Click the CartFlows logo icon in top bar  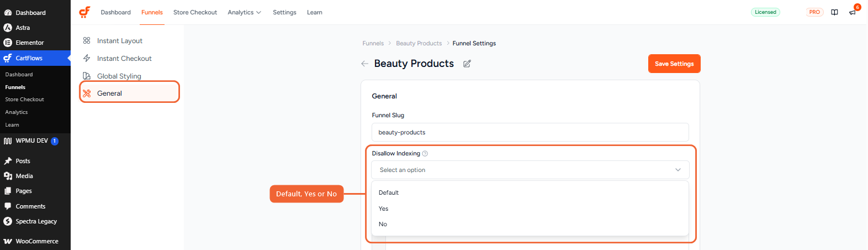click(84, 12)
